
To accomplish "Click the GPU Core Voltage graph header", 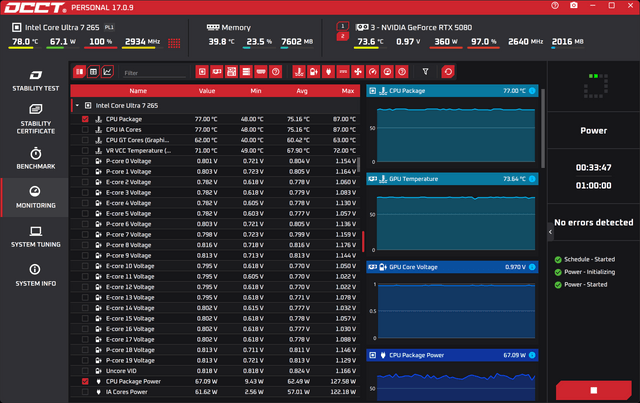I will pyautogui.click(x=452, y=267).
